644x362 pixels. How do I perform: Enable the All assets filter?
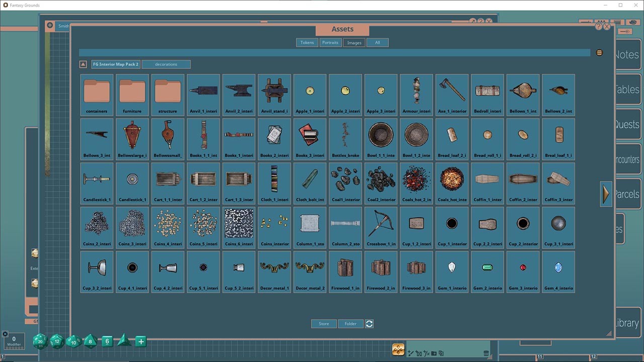click(x=377, y=42)
